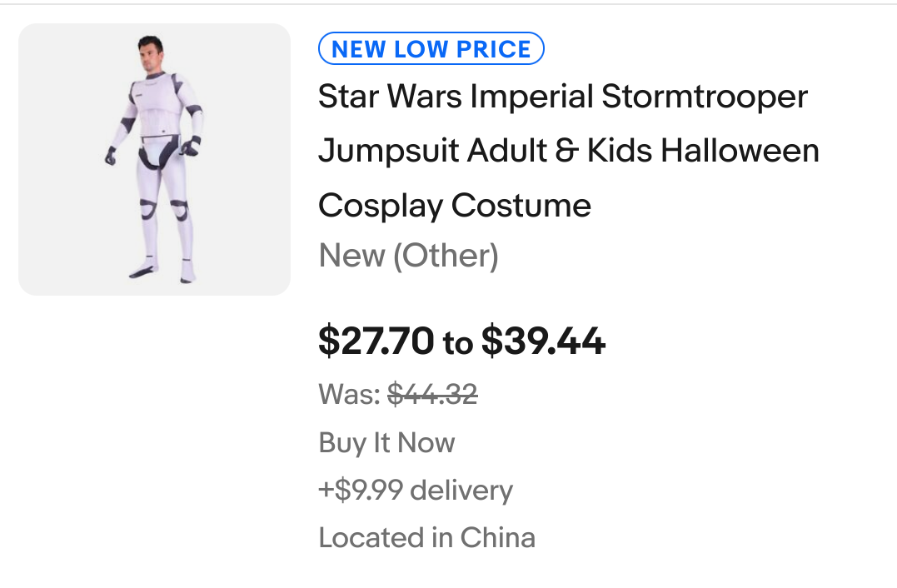
Task: Click the $27.70 lower price
Action: click(376, 341)
